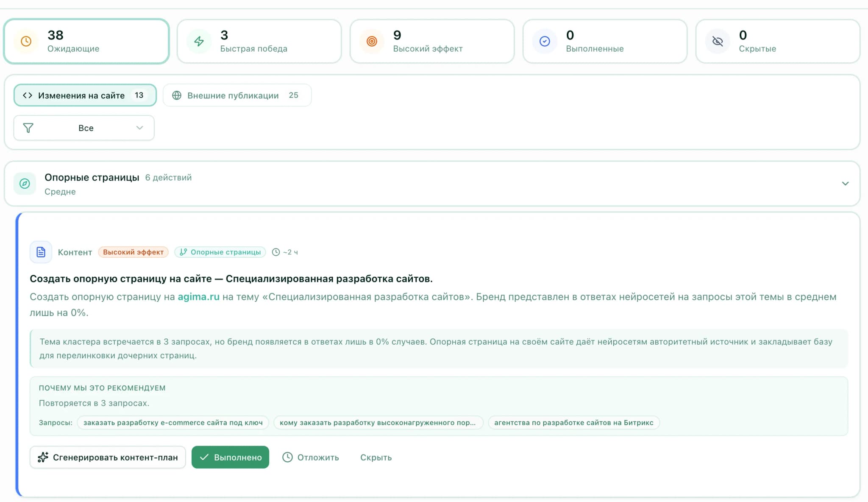Click the checkmark circle Выполненные icon

pos(545,41)
